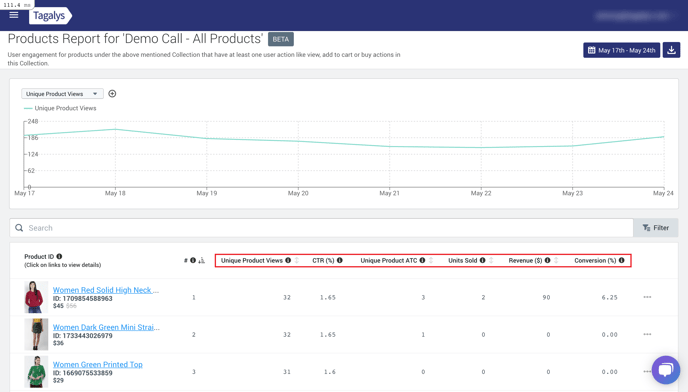Screen dimensions: 688x392
Task: Click dark green mini skirt thumbnail
Action: 36,334
